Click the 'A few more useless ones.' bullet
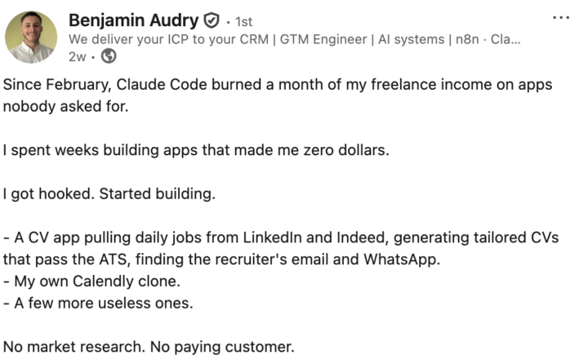Viewport: 588px width, 364px height. pos(98,304)
